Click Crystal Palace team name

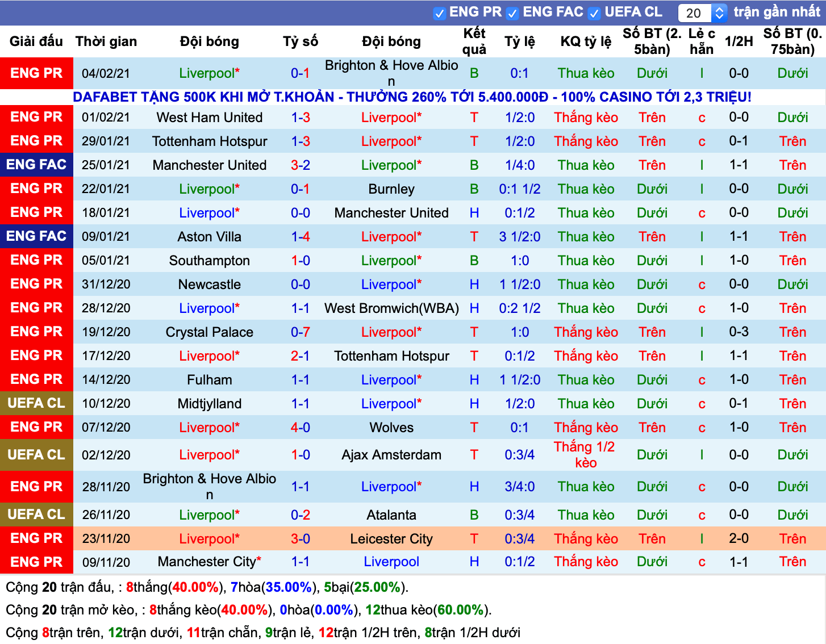pyautogui.click(x=210, y=332)
